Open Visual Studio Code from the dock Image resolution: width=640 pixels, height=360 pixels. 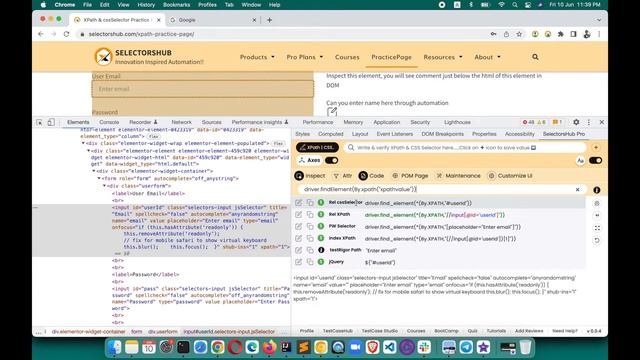(x=389, y=347)
